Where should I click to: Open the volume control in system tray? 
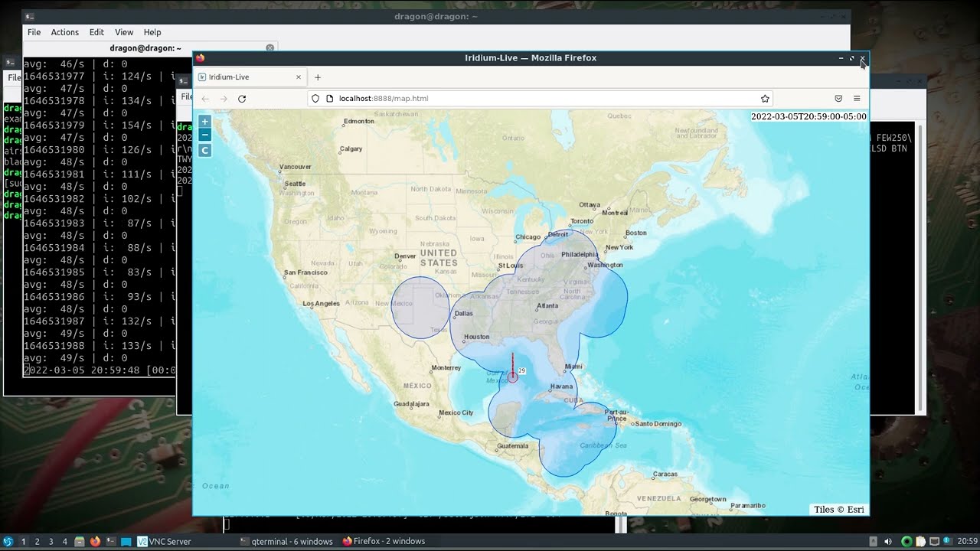point(887,542)
